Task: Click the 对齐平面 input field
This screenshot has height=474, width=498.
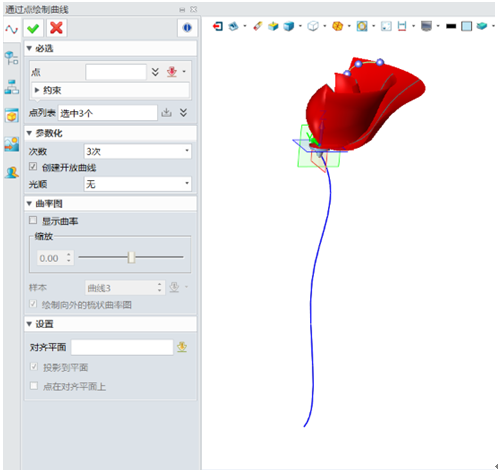Action: tap(122, 347)
